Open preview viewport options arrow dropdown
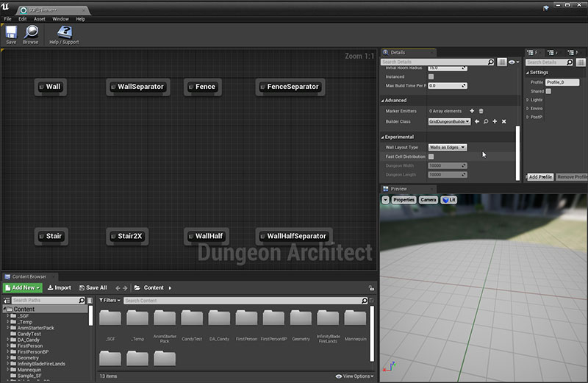The image size is (588, 383). click(385, 200)
